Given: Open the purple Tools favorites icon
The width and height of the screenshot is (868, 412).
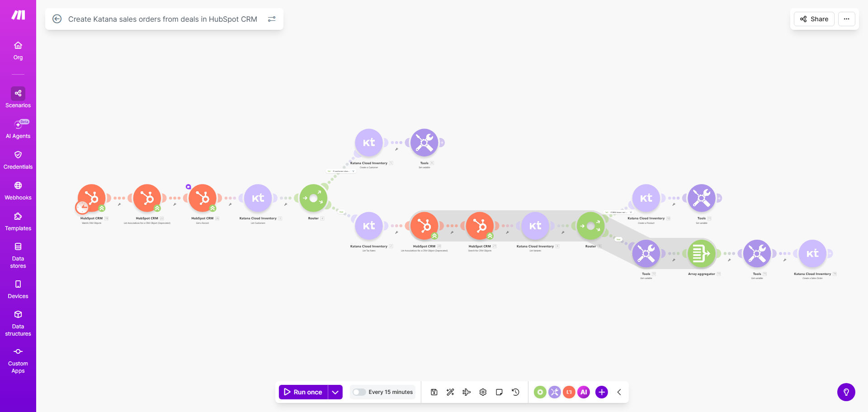Looking at the screenshot, I should pos(555,392).
